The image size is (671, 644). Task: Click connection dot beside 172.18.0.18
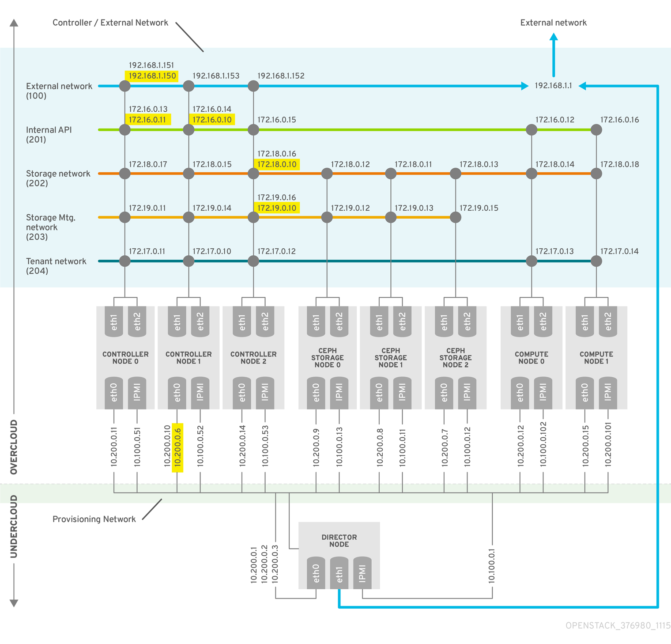pos(596,174)
